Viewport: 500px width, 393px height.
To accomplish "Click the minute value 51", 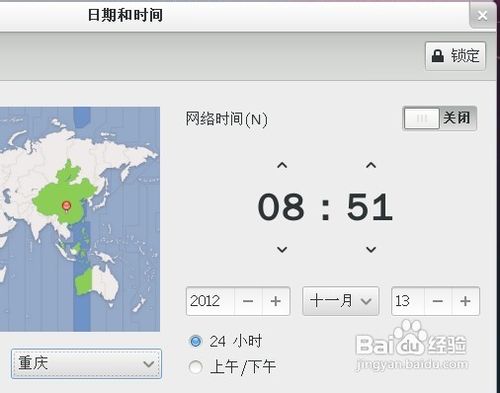I will point(370,207).
